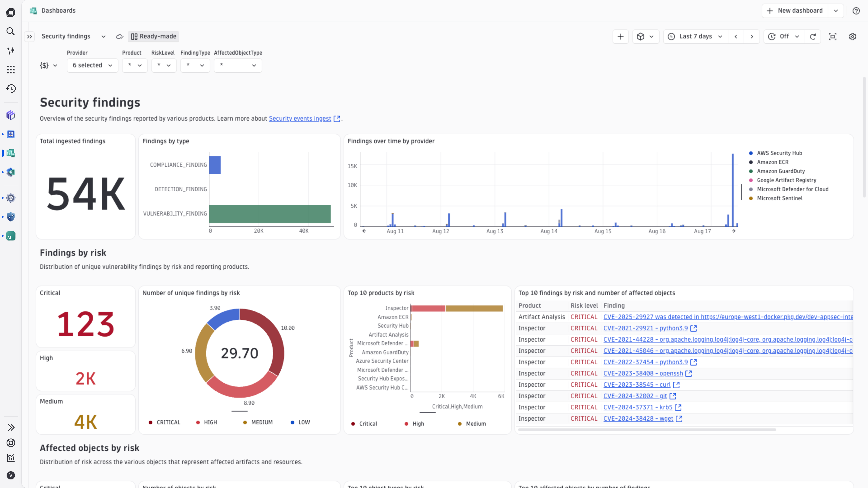Open CVE-2023-38408 - openssh finding link
Image resolution: width=868 pixels, height=488 pixels.
[x=647, y=373]
